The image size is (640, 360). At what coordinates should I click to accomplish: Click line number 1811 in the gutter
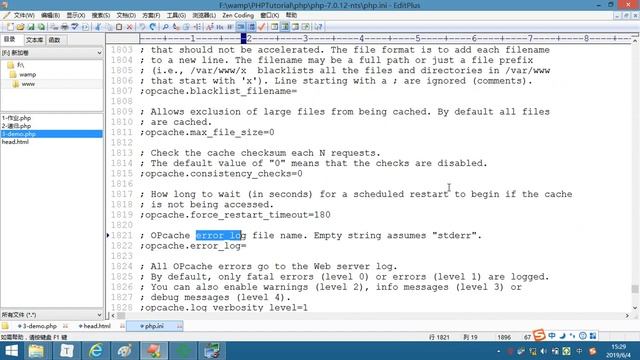click(122, 132)
